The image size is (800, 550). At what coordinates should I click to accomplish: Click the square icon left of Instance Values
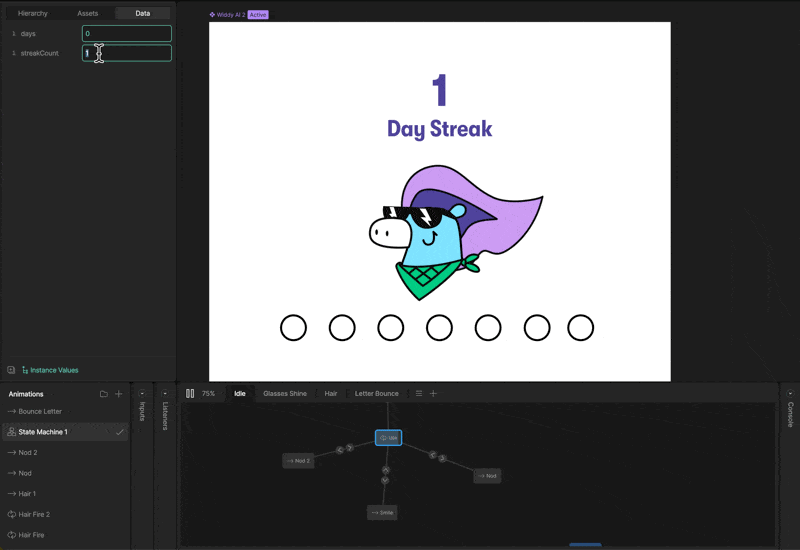point(11,370)
